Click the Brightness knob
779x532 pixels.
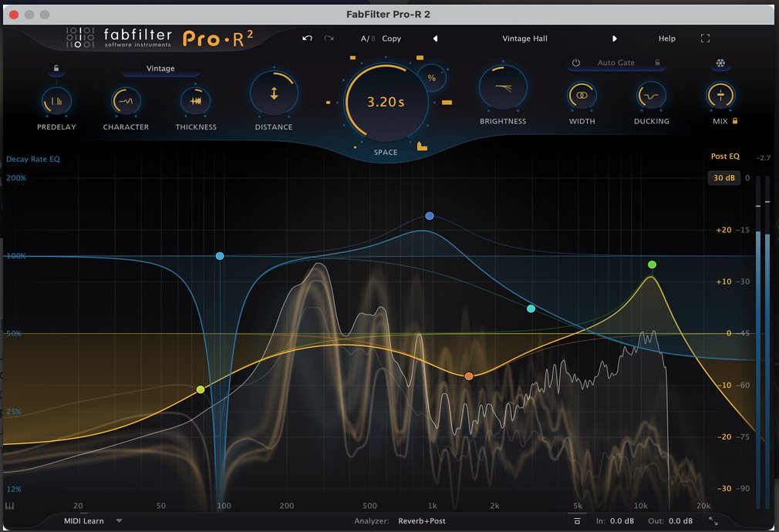click(503, 88)
